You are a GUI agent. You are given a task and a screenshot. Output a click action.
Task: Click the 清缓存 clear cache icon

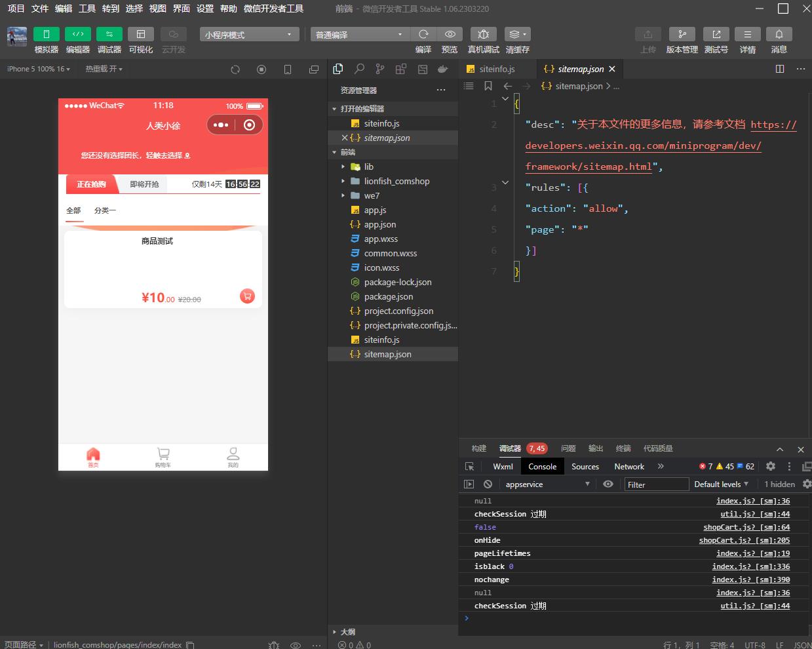pyautogui.click(x=518, y=34)
